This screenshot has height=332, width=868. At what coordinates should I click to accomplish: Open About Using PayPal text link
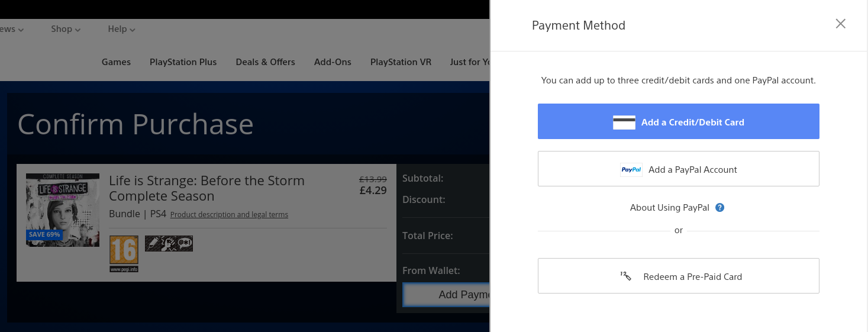(670, 208)
